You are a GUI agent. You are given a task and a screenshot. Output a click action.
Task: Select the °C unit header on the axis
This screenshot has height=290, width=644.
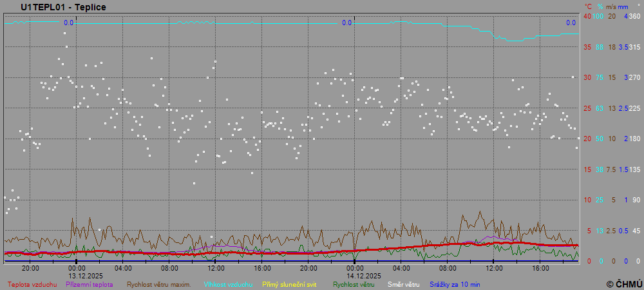tap(587, 6)
